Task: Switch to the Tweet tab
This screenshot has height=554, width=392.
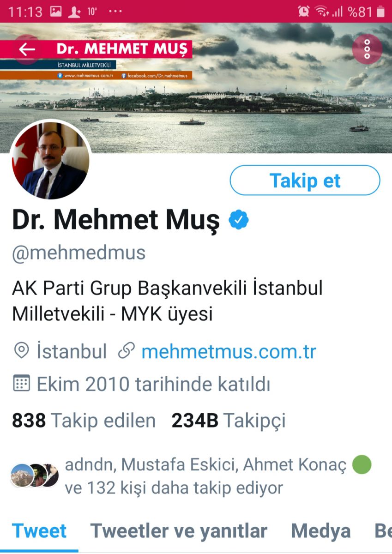Action: (x=39, y=531)
